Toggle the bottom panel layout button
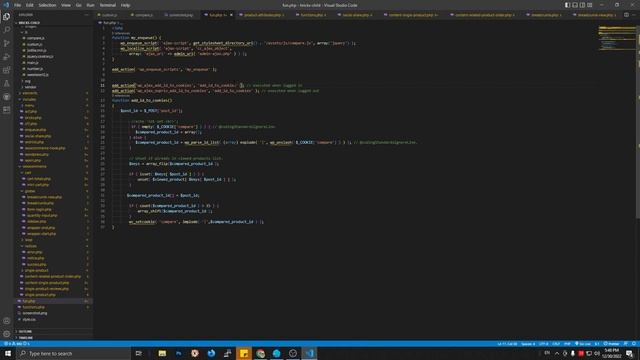This screenshot has width=640, height=360. [x=575, y=5]
